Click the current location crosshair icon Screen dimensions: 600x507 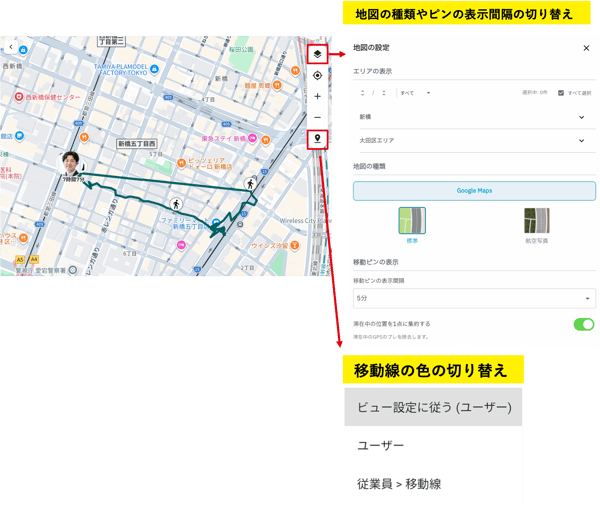coord(317,75)
